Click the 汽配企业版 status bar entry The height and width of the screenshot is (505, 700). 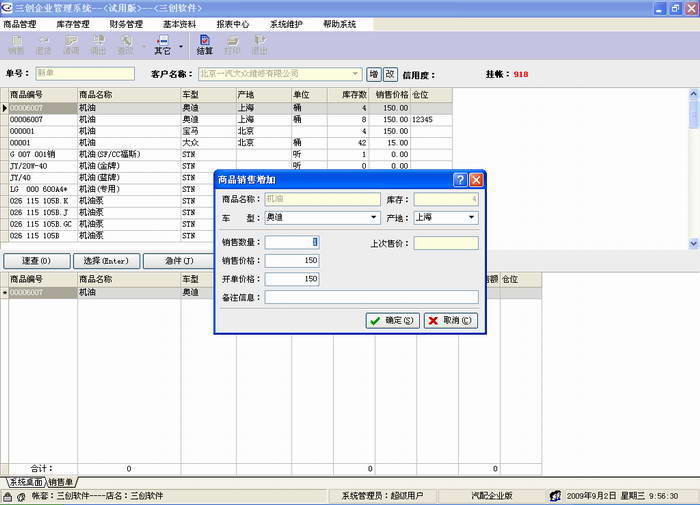[x=492, y=496]
